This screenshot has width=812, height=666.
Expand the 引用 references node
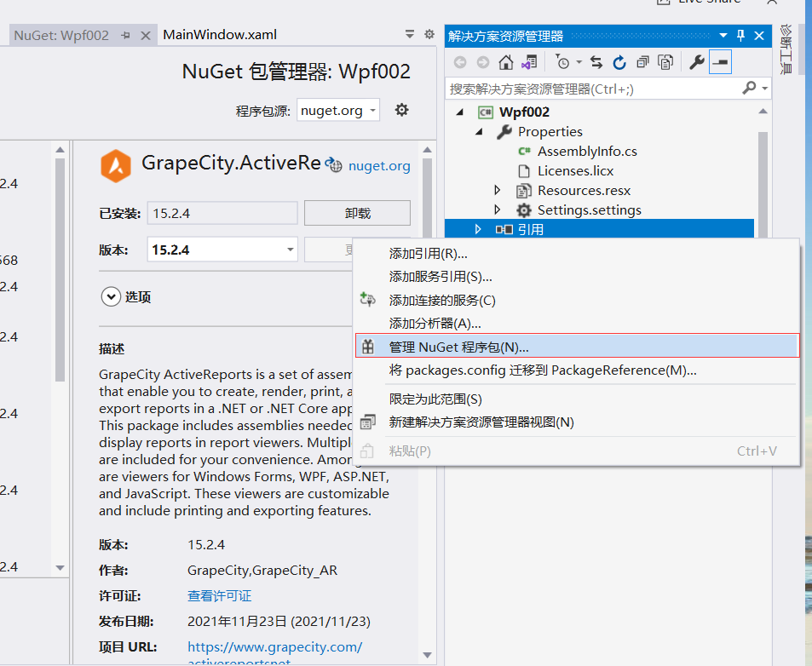pos(478,229)
